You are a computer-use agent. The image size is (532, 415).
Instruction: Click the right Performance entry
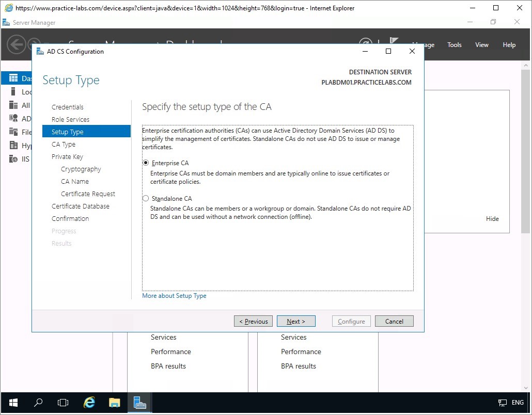click(x=301, y=352)
